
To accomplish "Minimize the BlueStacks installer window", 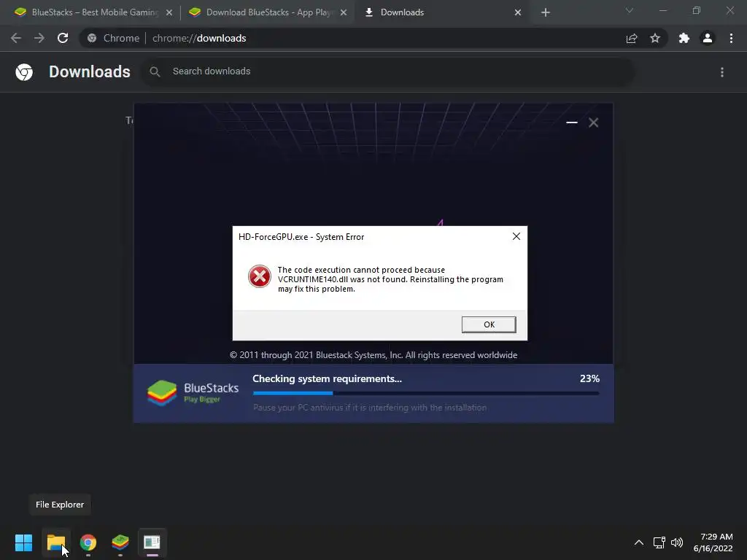I will pyautogui.click(x=572, y=122).
